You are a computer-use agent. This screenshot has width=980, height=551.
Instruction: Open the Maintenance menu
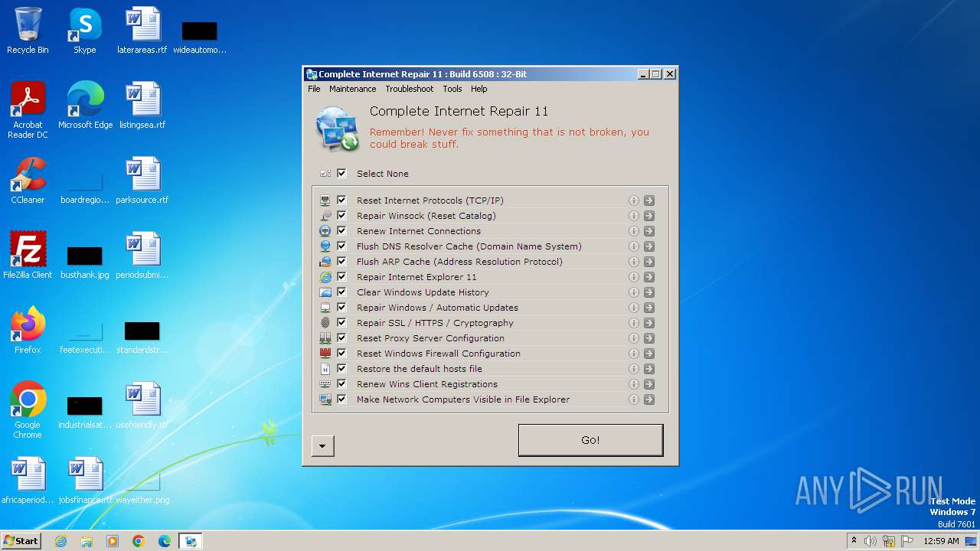352,89
